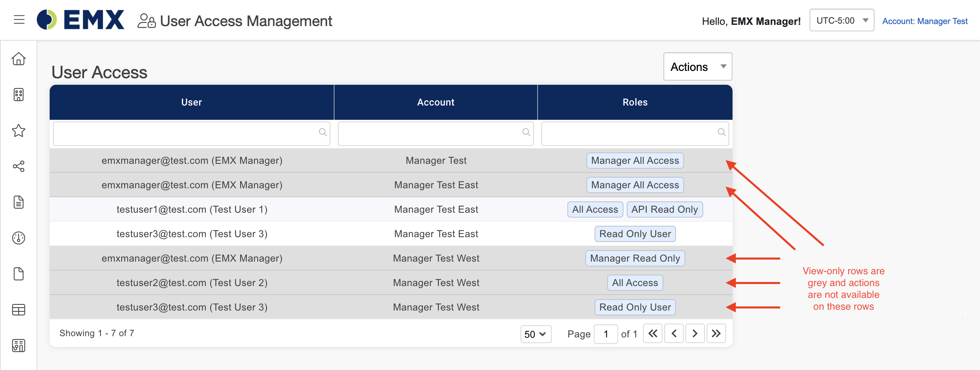The height and width of the screenshot is (370, 980).
Task: Go to the next page arrow
Action: [695, 334]
